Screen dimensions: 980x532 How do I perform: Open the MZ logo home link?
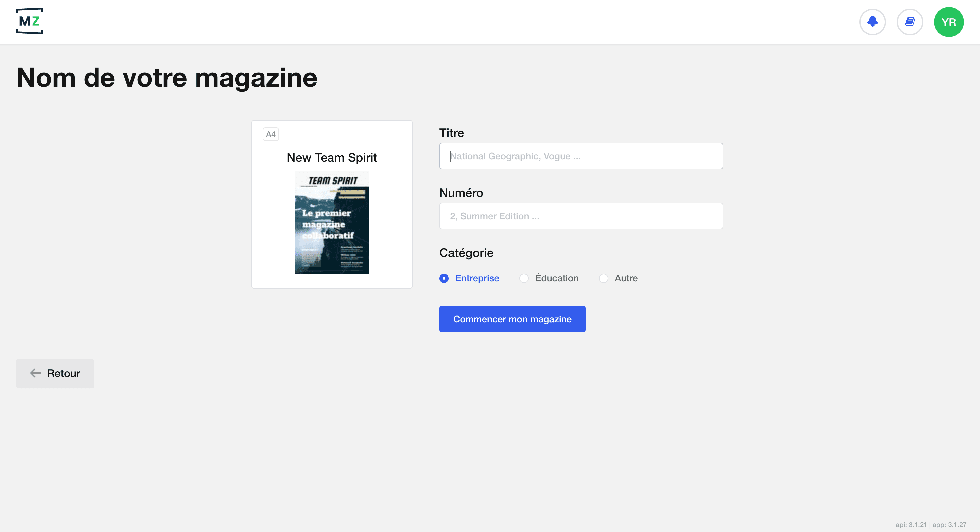29,21
